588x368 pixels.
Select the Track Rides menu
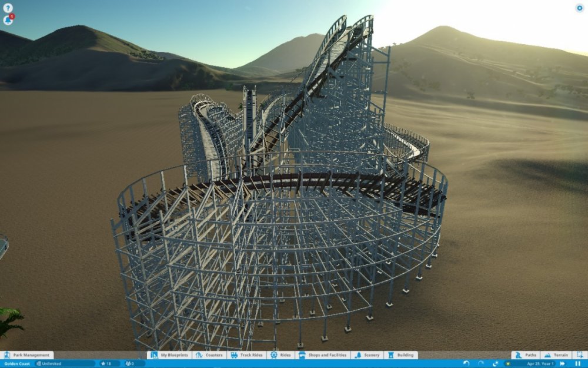(246, 355)
